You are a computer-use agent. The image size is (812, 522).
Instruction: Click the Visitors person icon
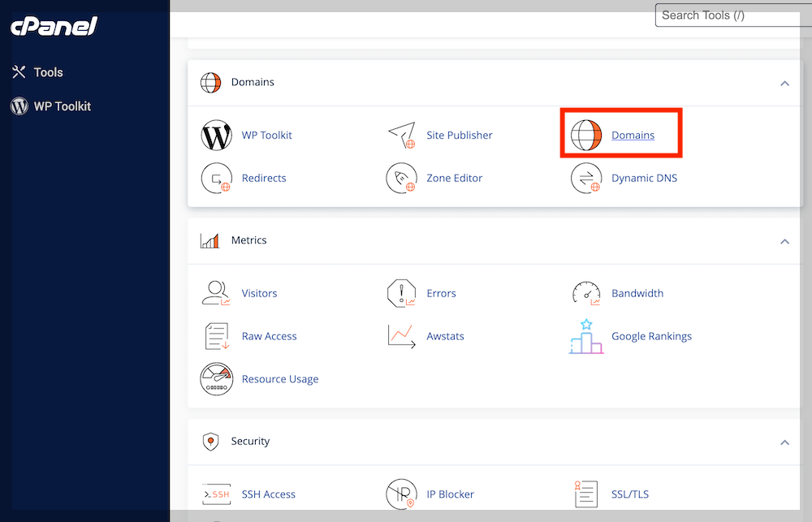216,293
